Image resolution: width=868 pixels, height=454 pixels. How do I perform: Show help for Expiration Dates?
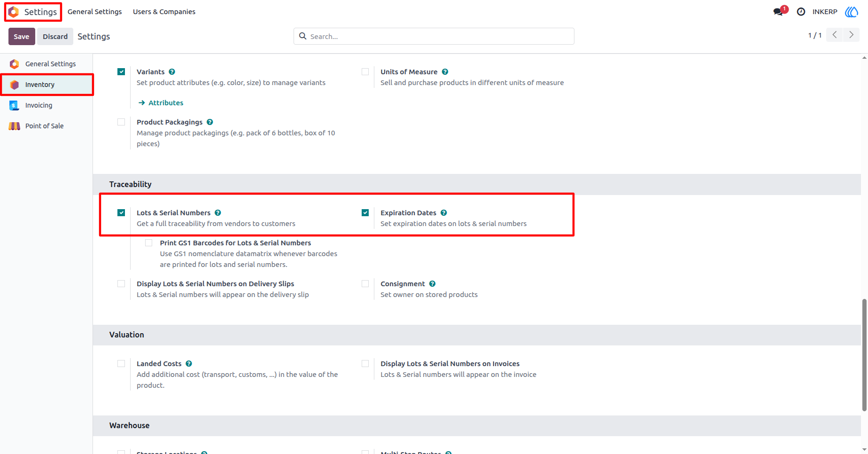(444, 213)
